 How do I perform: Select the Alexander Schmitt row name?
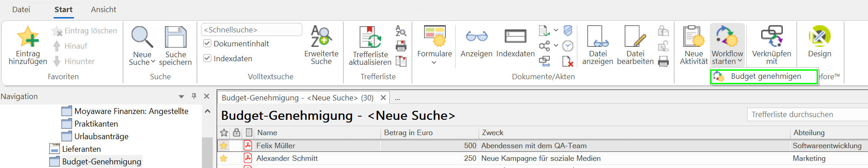(287, 158)
